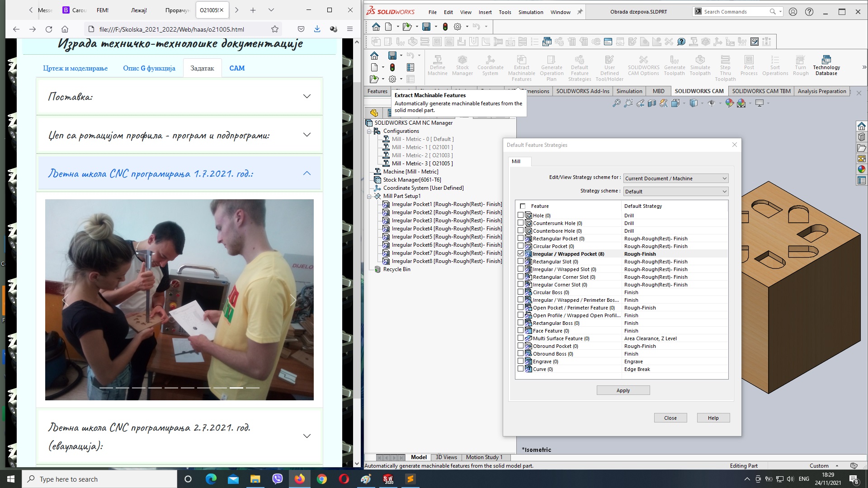Open Цртеж и моделирање link
Viewport: 868px width, 488px height.
(x=75, y=68)
